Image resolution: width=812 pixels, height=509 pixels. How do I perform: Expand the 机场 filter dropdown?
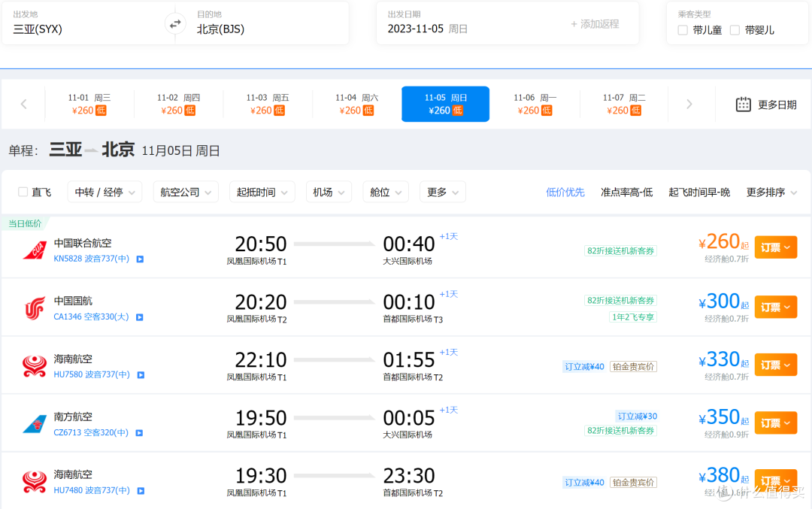pos(329,192)
